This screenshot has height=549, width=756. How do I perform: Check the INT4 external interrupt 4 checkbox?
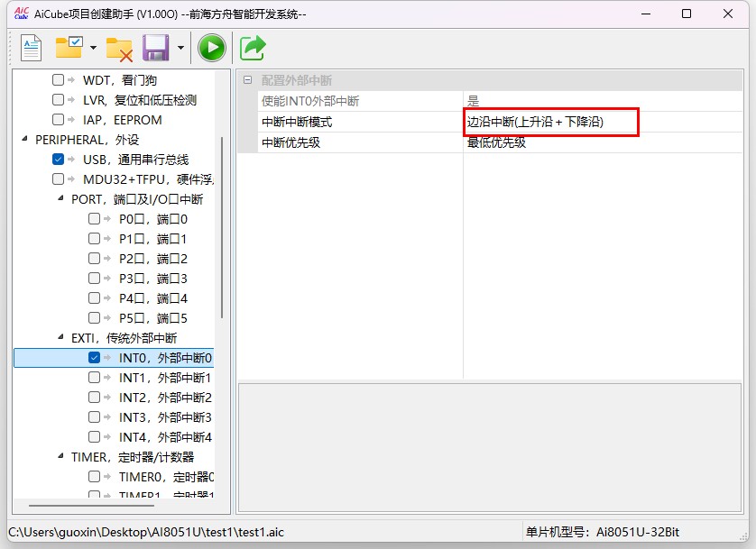pos(94,437)
